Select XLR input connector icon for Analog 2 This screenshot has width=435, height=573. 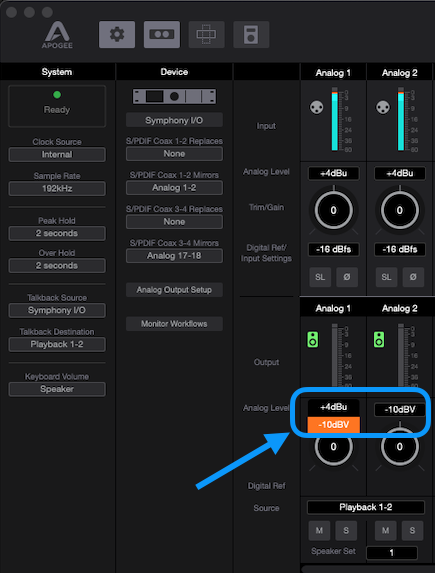[x=383, y=107]
